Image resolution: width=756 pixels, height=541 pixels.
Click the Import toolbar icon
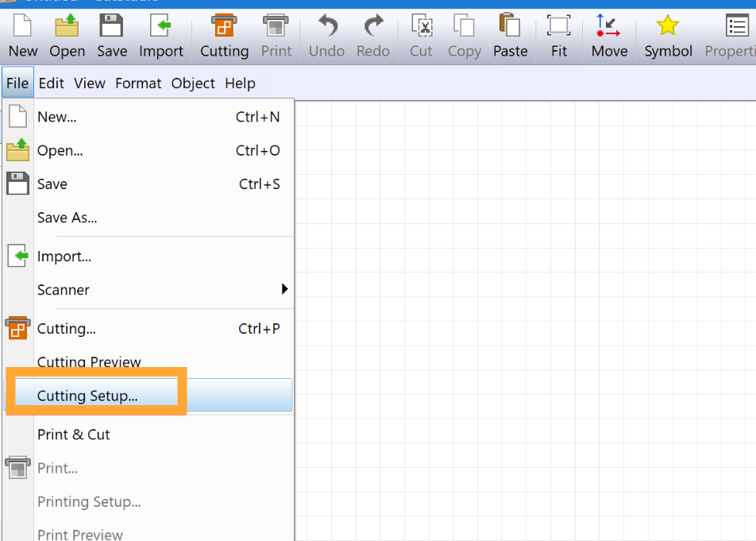pyautogui.click(x=161, y=26)
